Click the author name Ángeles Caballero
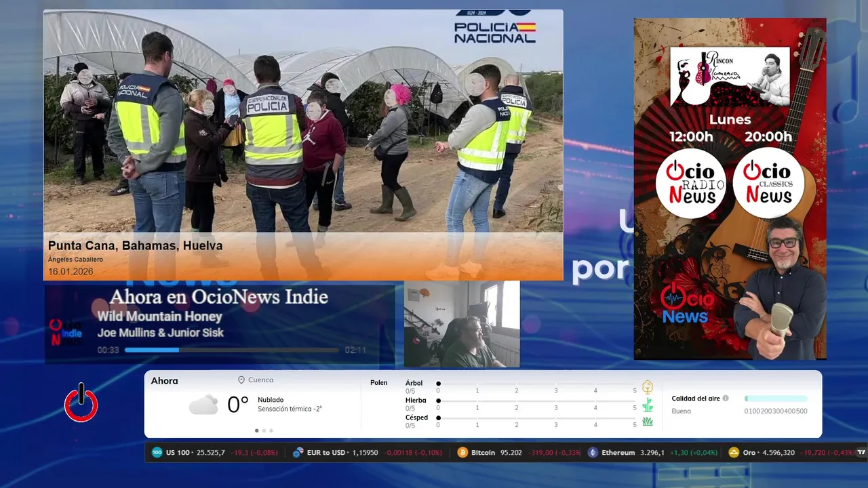The width and height of the screenshot is (868, 488). (x=75, y=260)
